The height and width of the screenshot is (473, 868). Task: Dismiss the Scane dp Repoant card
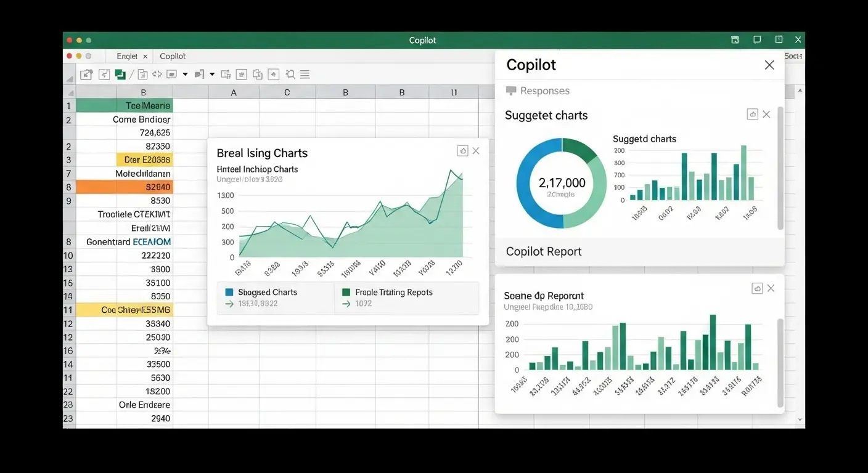click(x=771, y=288)
